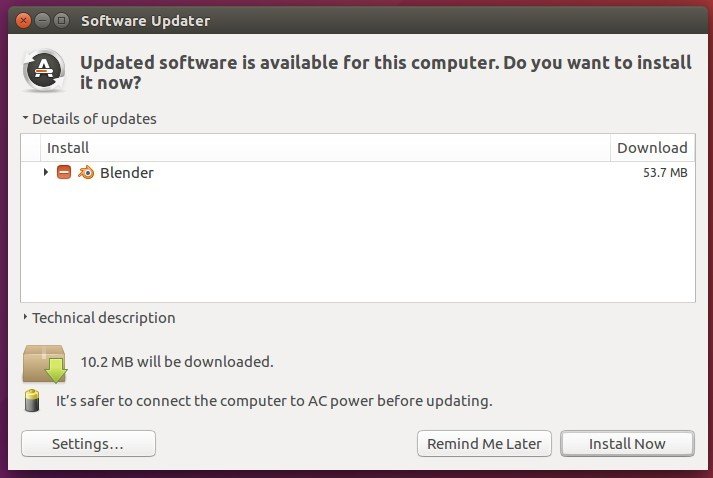
Task: Click the Software Updater title bar text
Action: pyautogui.click(x=145, y=20)
